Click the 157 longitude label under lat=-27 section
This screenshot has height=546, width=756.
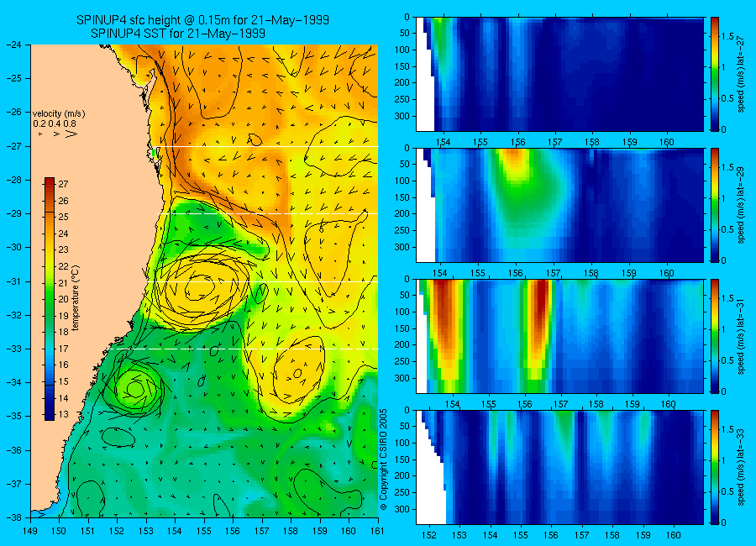(x=555, y=142)
